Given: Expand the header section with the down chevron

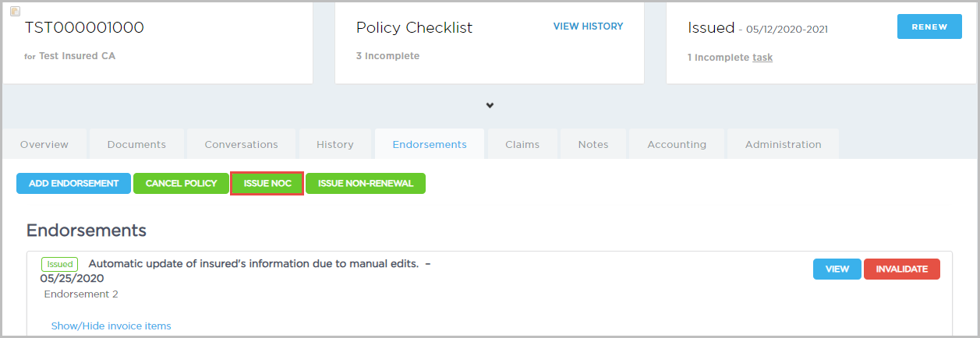Looking at the screenshot, I should (x=490, y=105).
